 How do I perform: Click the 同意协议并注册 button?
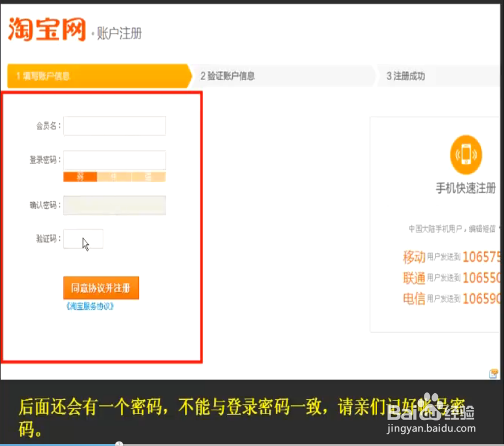click(x=101, y=288)
